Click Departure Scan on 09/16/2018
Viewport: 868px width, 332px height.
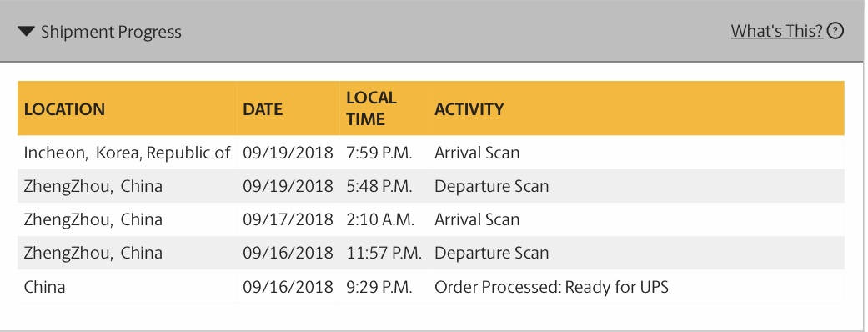[x=492, y=253]
